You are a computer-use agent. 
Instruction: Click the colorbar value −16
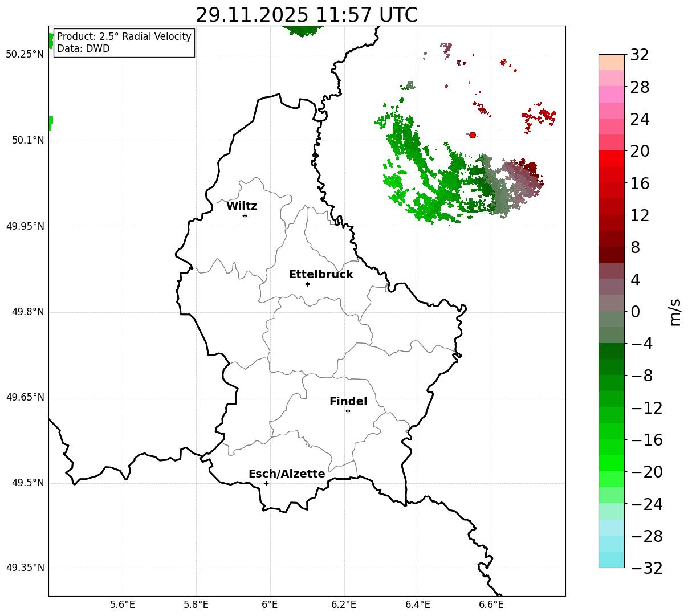point(646,440)
